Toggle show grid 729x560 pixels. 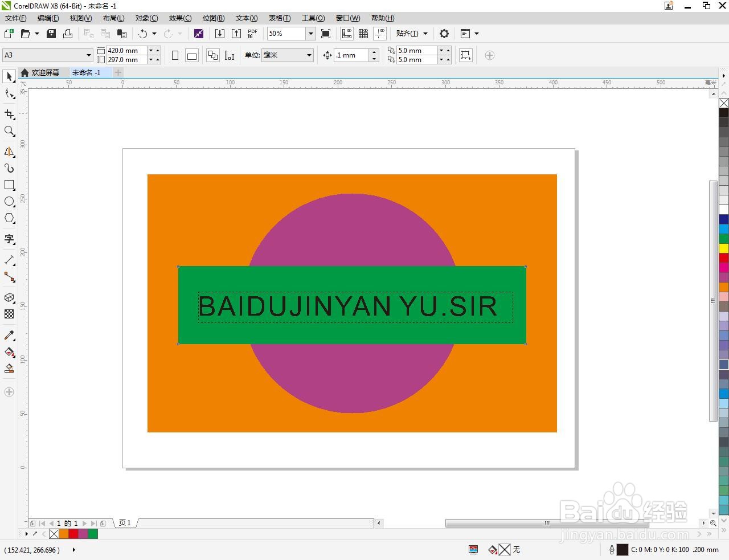coord(363,34)
